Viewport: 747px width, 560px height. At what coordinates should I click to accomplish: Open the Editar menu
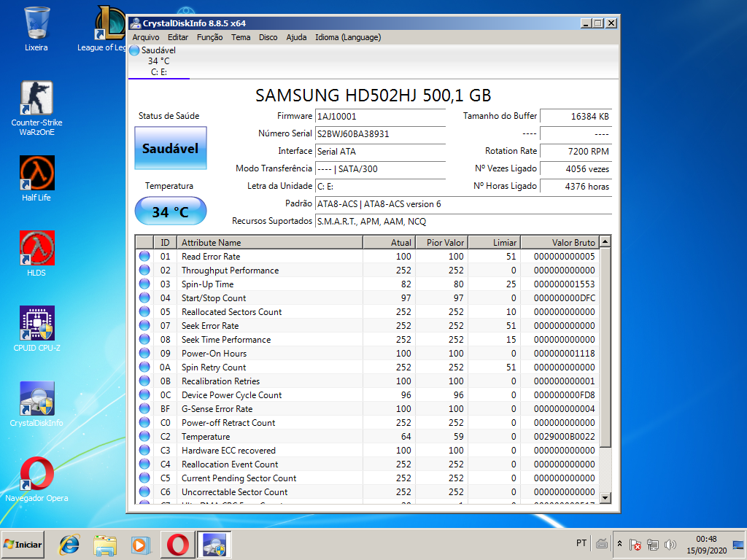click(x=178, y=37)
